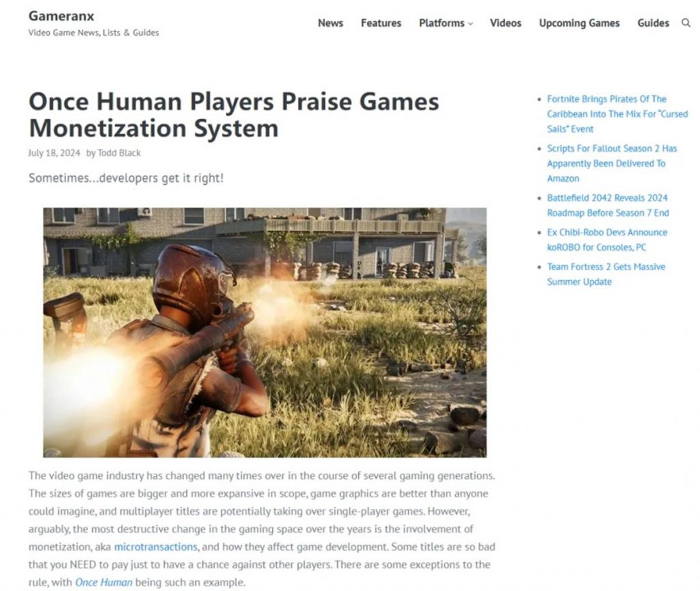
Task: Open the Upcoming Games page
Action: coord(579,23)
